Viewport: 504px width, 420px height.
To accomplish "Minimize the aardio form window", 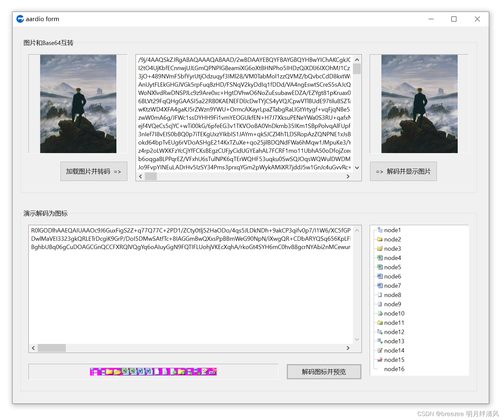I will pyautogui.click(x=431, y=19).
